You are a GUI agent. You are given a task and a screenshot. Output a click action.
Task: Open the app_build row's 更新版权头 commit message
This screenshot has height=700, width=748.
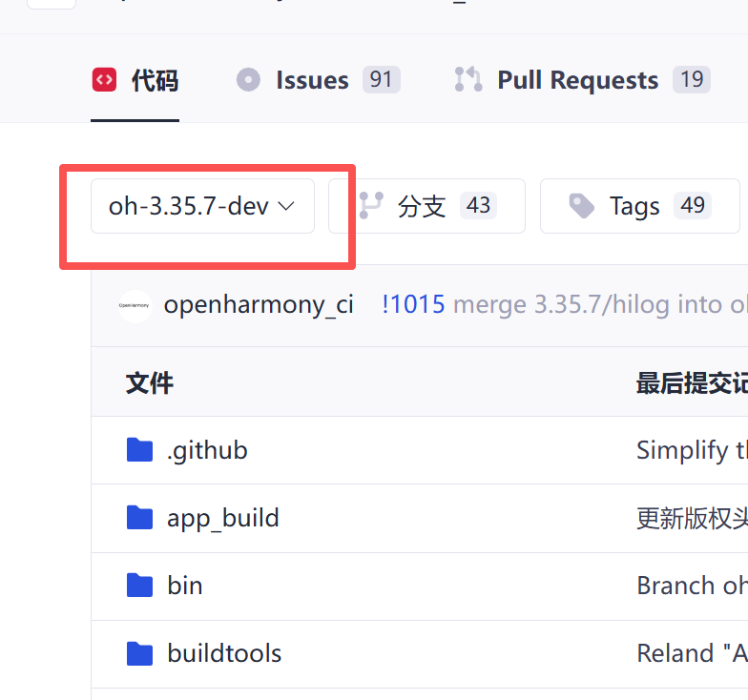coord(693,519)
